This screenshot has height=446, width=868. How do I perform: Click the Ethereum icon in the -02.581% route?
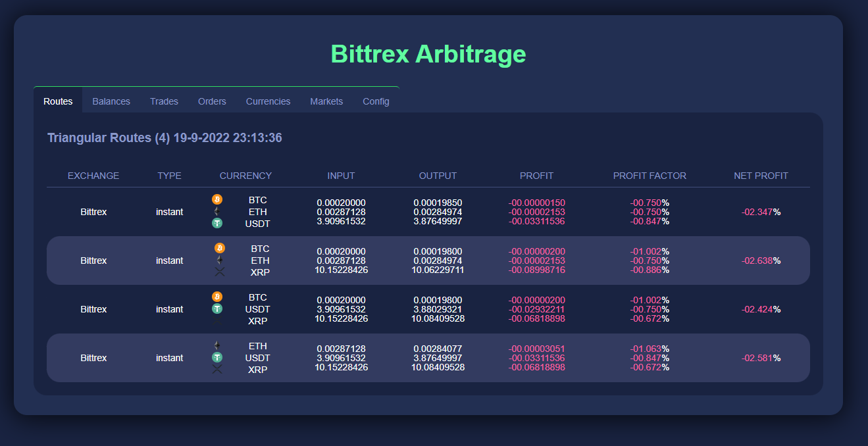[217, 345]
